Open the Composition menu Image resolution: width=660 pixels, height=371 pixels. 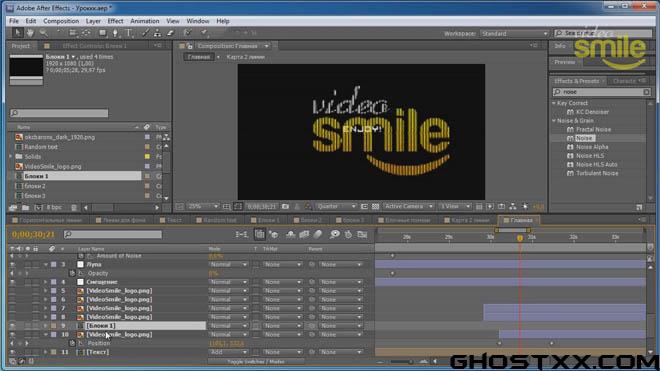61,21
